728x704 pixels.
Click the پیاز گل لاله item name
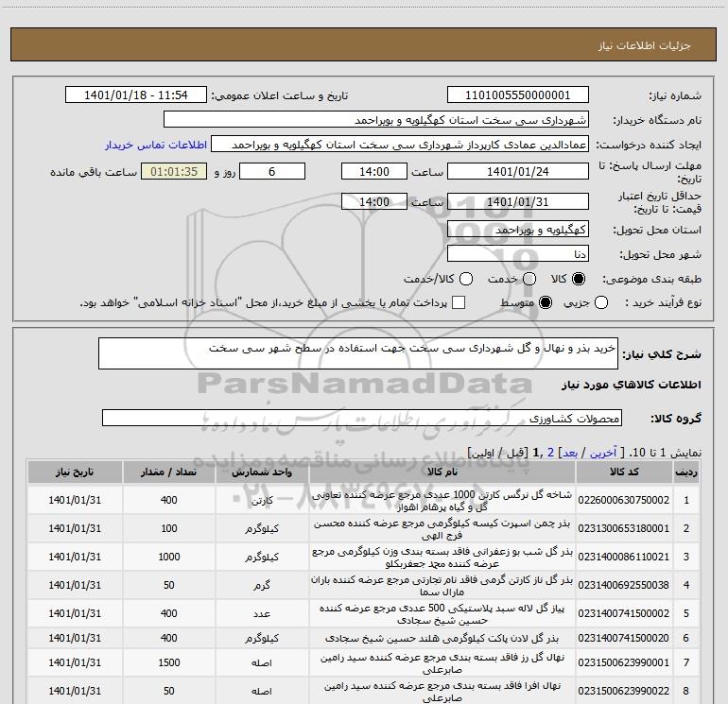442,614
